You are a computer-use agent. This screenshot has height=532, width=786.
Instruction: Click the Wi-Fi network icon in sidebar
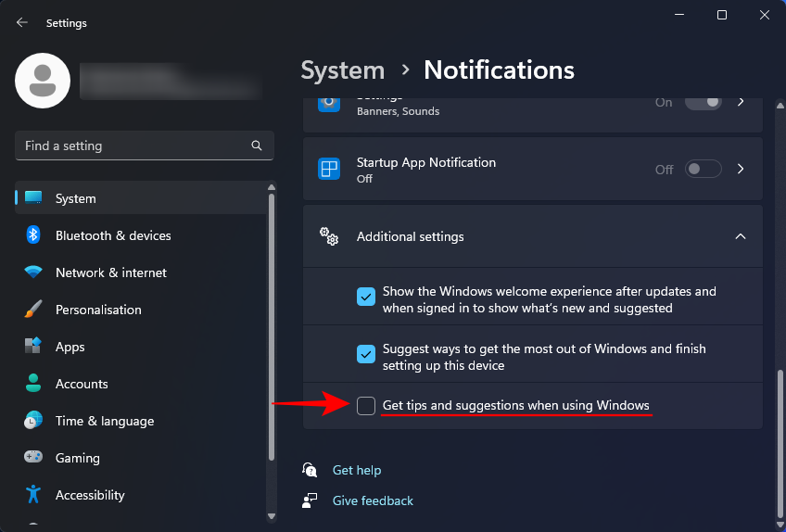click(x=33, y=272)
